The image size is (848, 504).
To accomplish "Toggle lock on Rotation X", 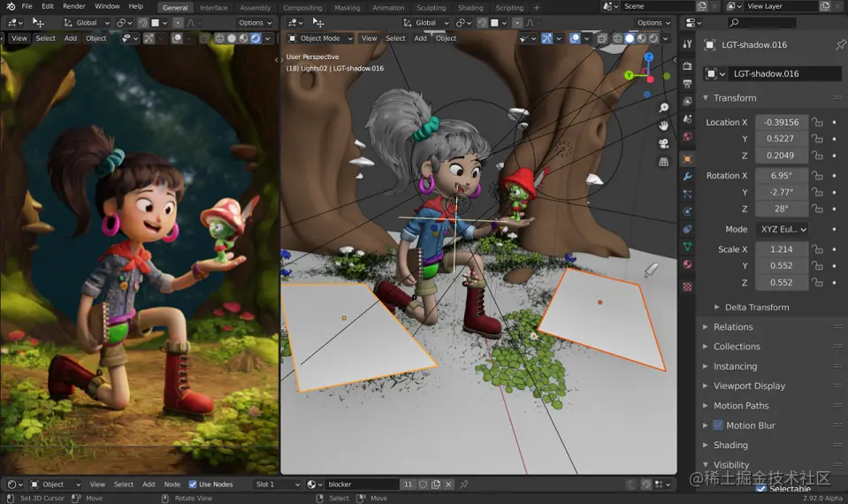I will (817, 176).
